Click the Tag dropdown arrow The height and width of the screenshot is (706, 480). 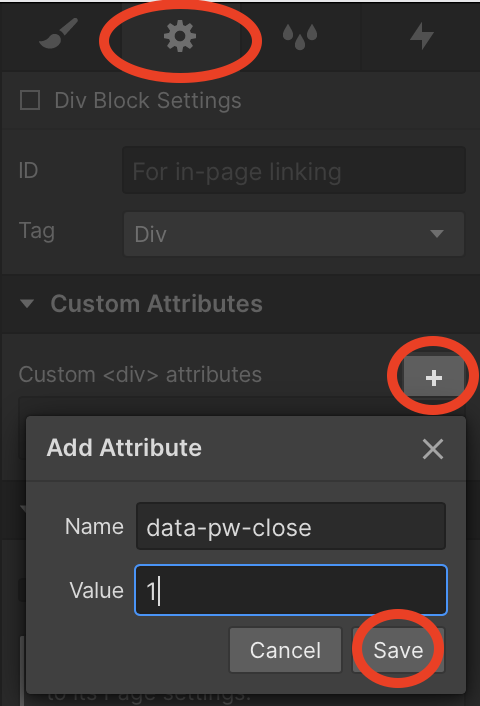pyautogui.click(x=436, y=234)
